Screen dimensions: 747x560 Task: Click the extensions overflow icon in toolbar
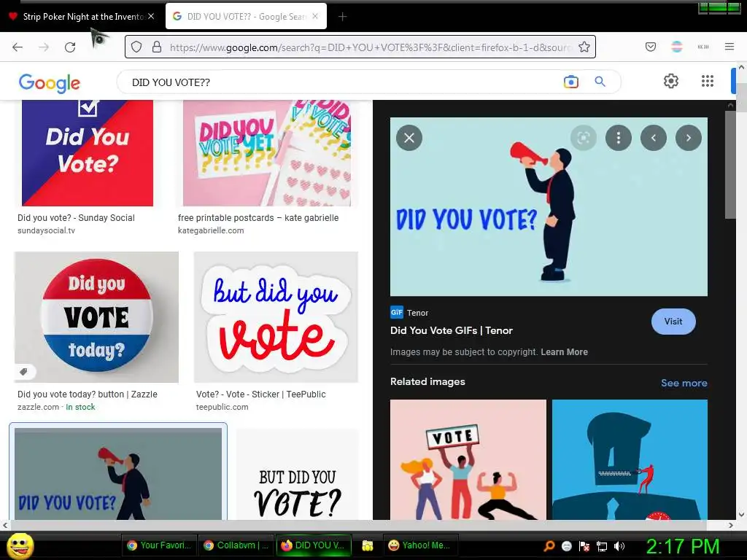[703, 47]
